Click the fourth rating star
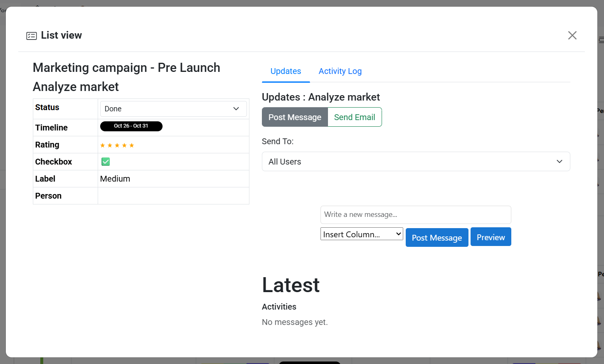604x364 pixels. pos(124,145)
